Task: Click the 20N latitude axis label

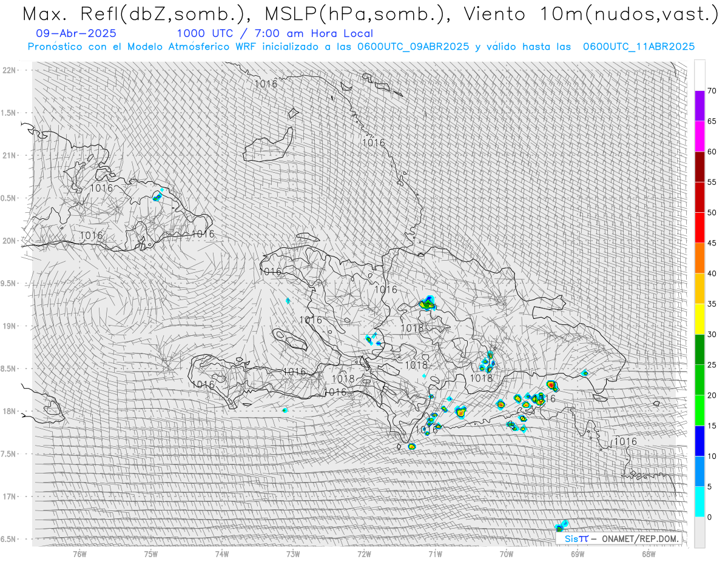Action: [x=8, y=241]
